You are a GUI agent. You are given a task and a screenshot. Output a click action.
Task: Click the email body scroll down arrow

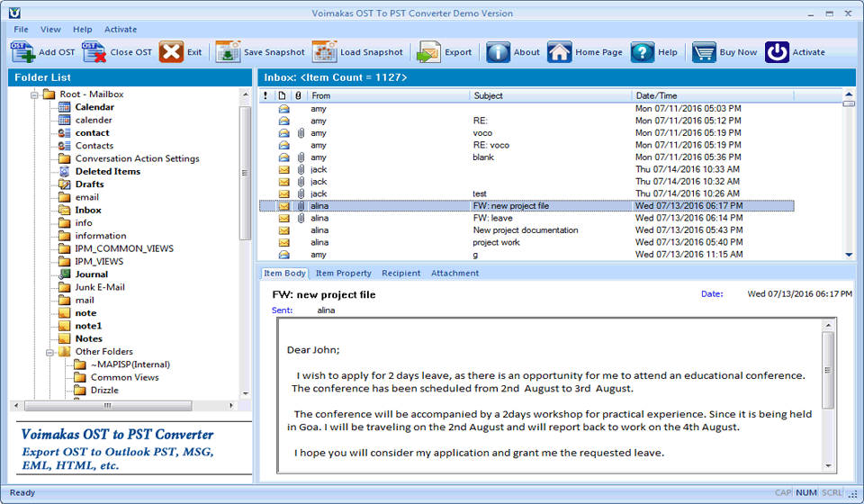click(828, 466)
